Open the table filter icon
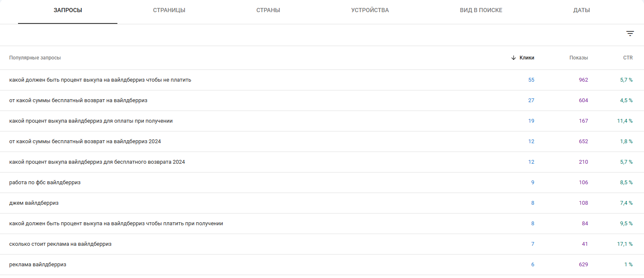Viewport: 644px width, 278px height. (630, 34)
